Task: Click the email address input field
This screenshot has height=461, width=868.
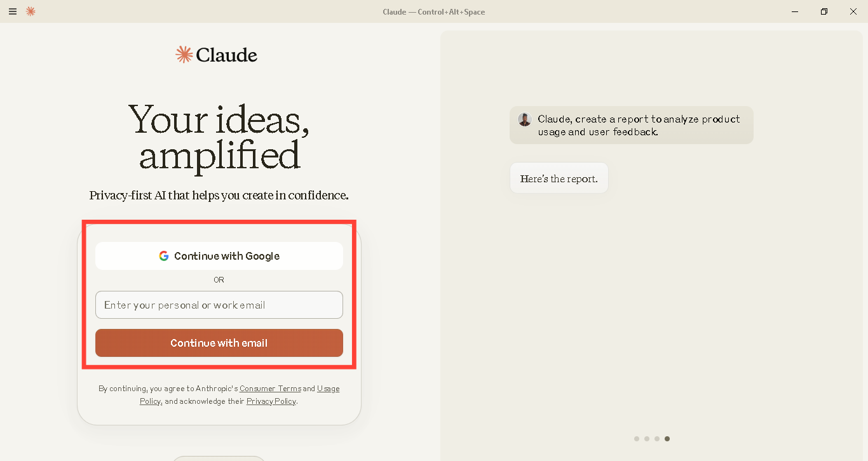Action: point(219,305)
